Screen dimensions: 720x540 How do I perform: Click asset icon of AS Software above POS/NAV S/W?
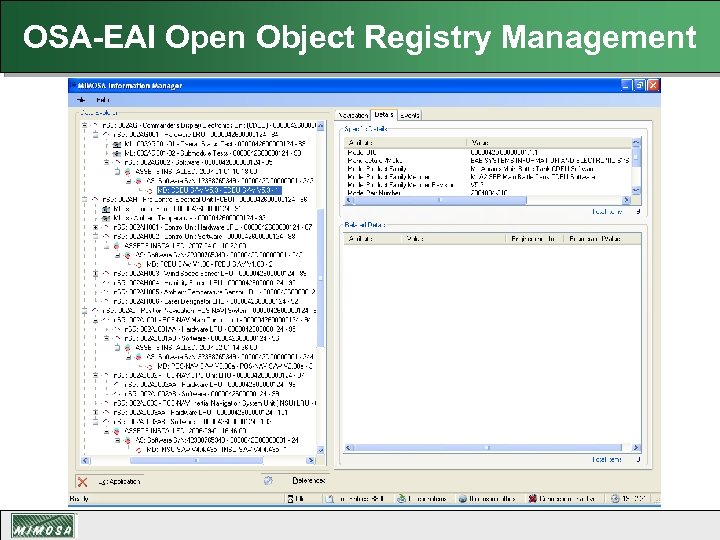pos(138,357)
